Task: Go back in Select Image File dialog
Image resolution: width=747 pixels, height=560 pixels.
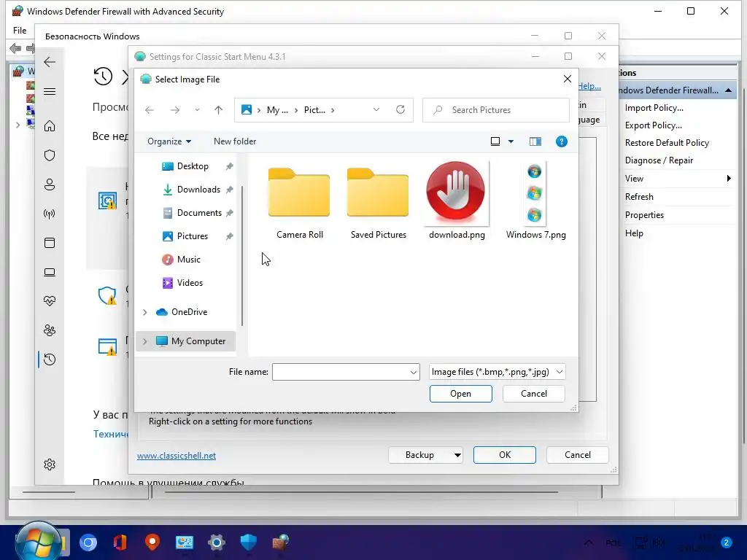Action: point(150,110)
